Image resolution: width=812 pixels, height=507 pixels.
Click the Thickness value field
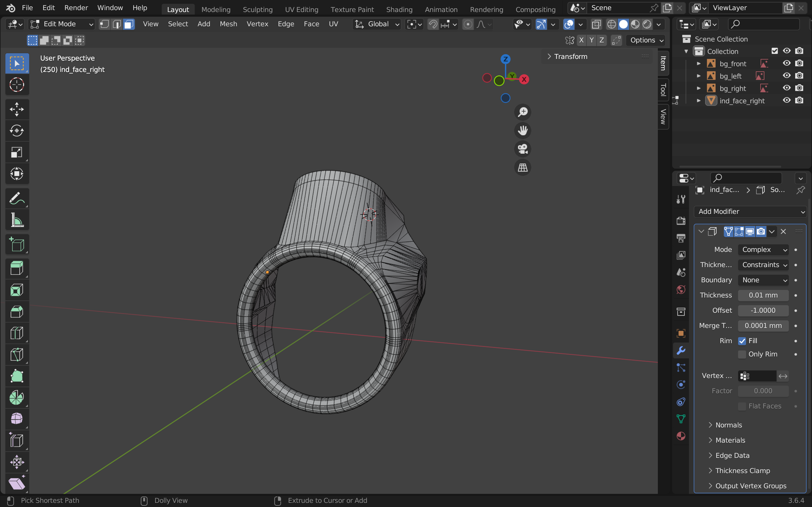[763, 295]
